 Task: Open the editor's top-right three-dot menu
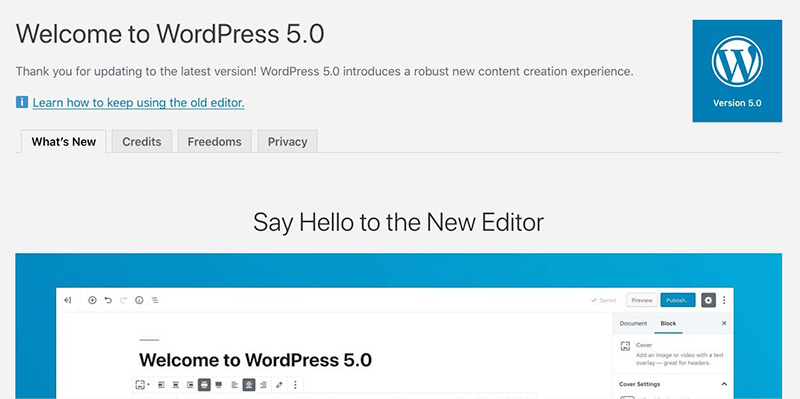pyautogui.click(x=724, y=301)
